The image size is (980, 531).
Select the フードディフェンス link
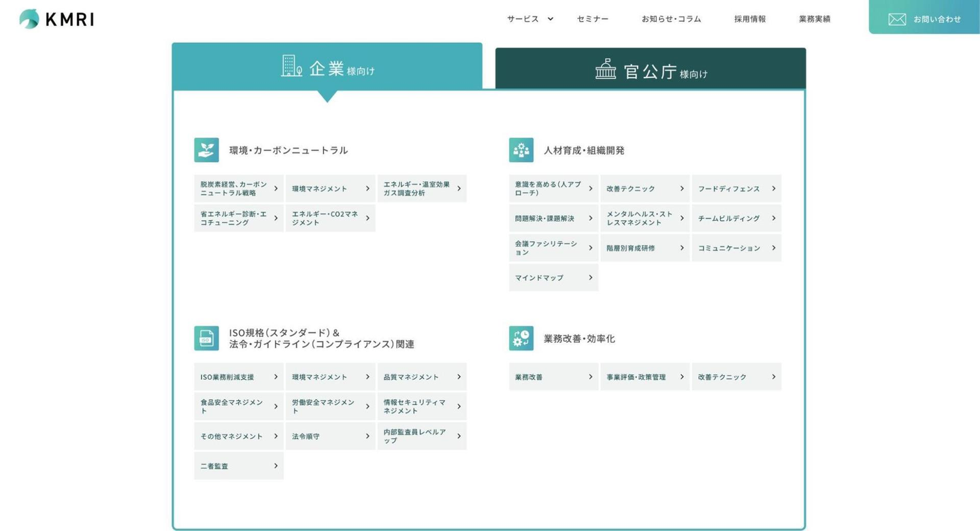[x=736, y=189]
